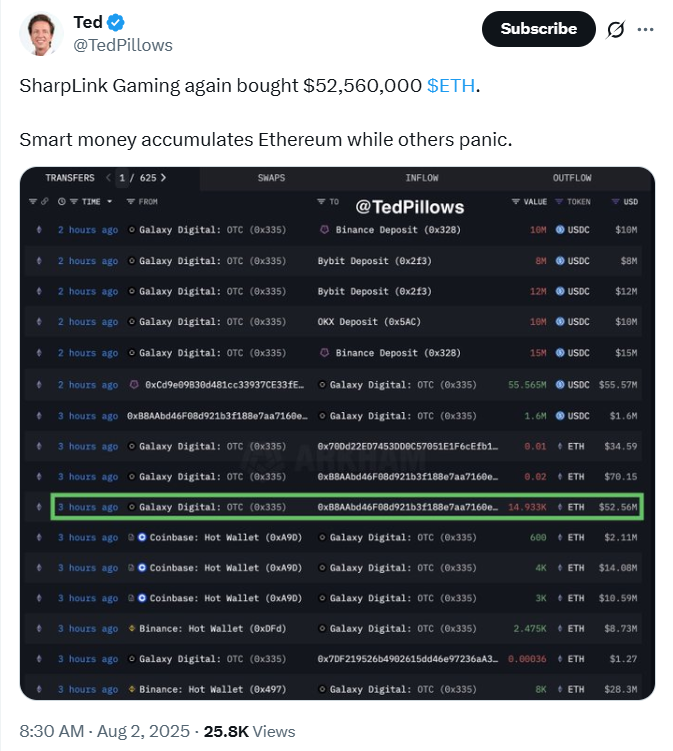Toggle the USD column filter
Screen dimensions: 673x751
tap(616, 202)
